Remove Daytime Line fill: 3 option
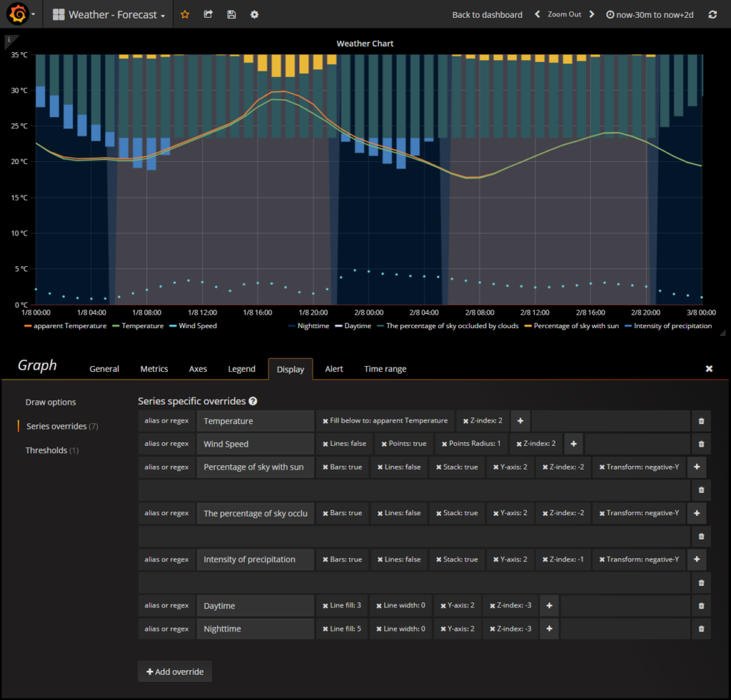This screenshot has height=700, width=731. pyautogui.click(x=326, y=606)
